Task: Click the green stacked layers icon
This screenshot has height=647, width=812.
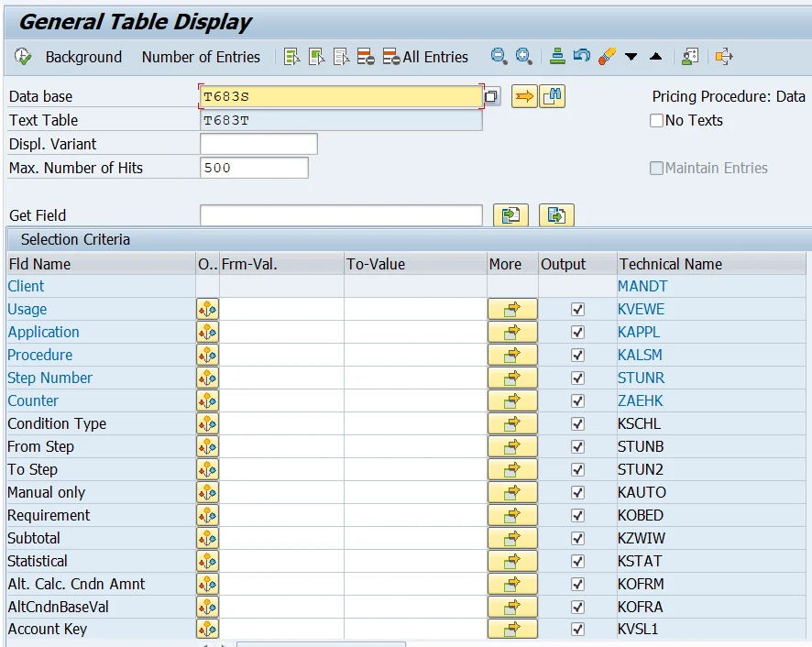Action: (x=557, y=56)
